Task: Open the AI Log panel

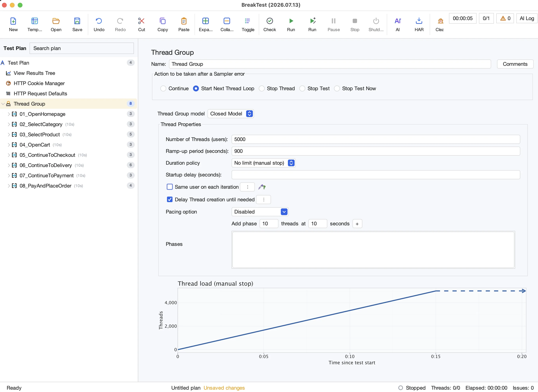Action: point(527,18)
